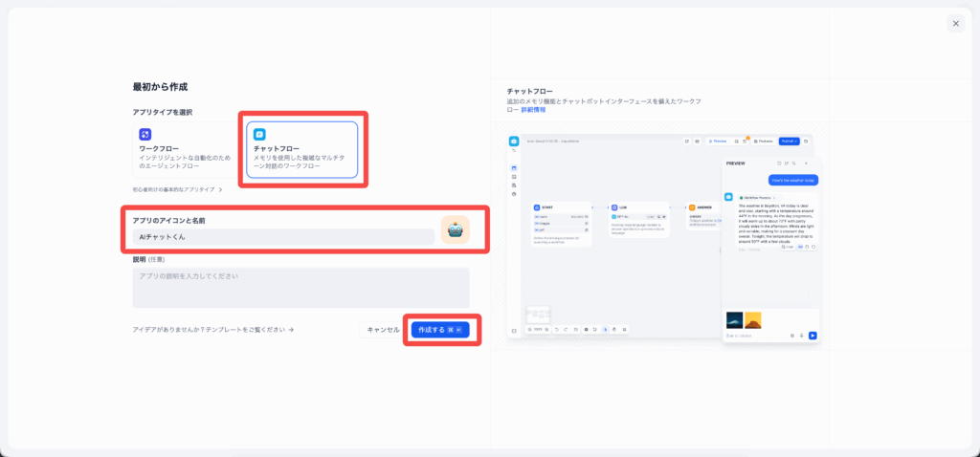Select the ワークフロー app type card
This screenshot has height=457, width=980.
point(184,149)
